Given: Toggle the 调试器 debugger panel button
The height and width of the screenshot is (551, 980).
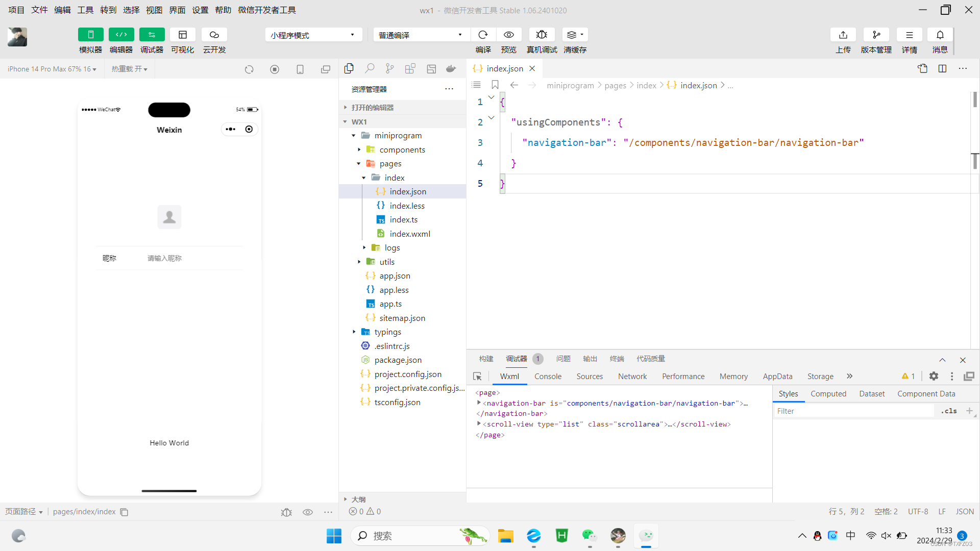Looking at the screenshot, I should click(152, 35).
